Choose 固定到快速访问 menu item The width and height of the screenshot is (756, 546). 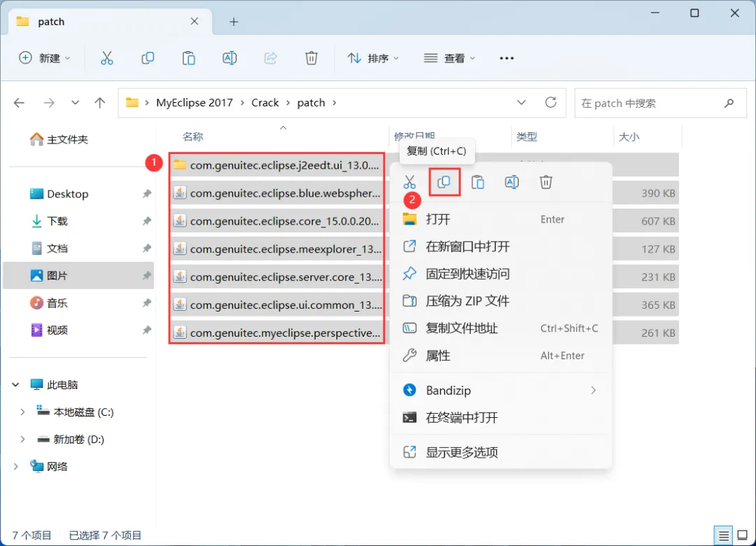point(500,274)
